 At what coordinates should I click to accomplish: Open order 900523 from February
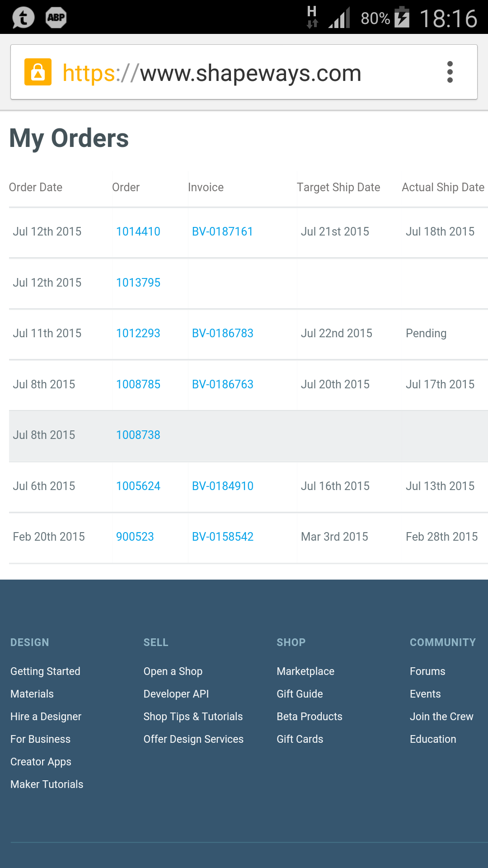[135, 537]
